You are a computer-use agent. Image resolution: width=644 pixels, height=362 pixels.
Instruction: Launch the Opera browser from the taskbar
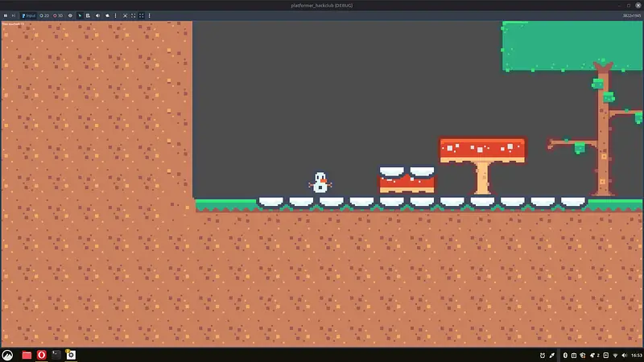point(41,355)
